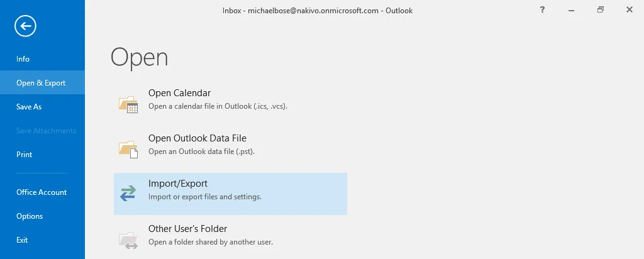
Task: Choose Exit from the sidebar
Action: [23, 240]
